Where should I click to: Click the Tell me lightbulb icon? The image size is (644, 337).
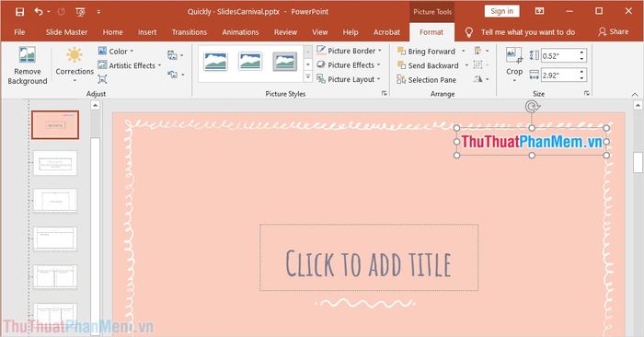click(x=468, y=32)
